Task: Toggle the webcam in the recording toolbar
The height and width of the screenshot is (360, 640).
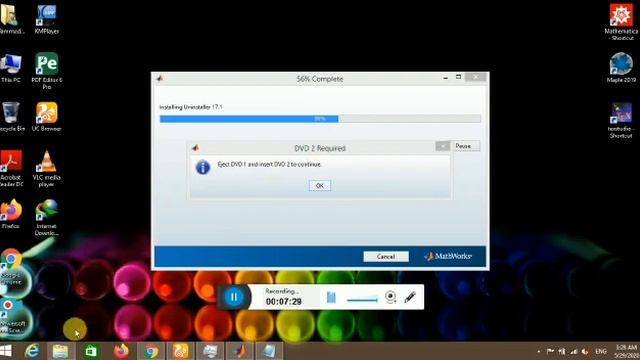Action: pos(390,297)
